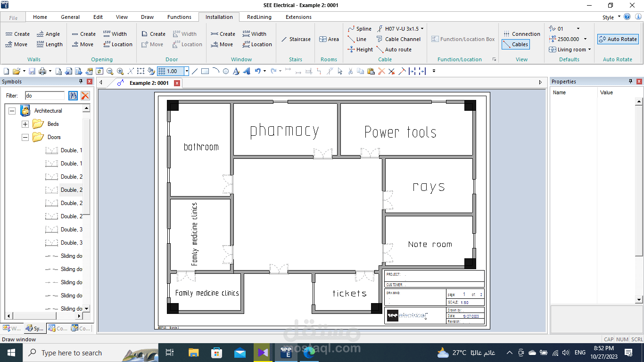Toggle the Connection view button
Image resolution: width=644 pixels, height=362 pixels.
[521, 34]
